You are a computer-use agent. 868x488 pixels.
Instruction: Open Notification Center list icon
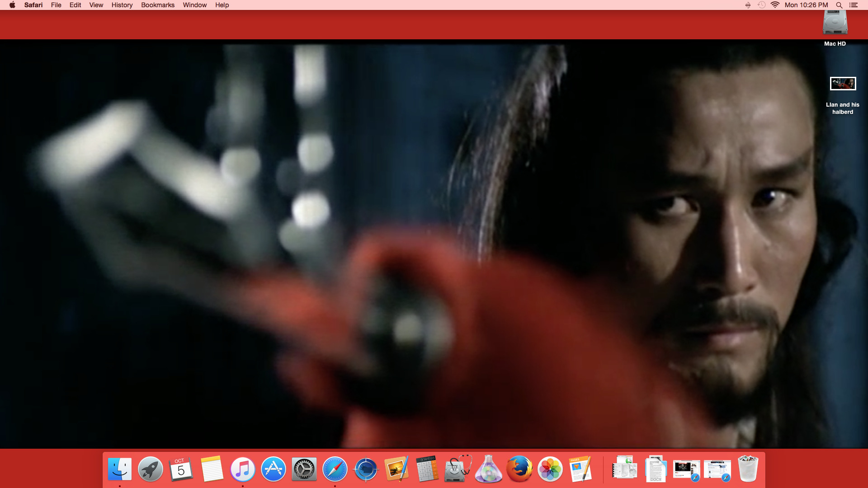click(x=854, y=5)
